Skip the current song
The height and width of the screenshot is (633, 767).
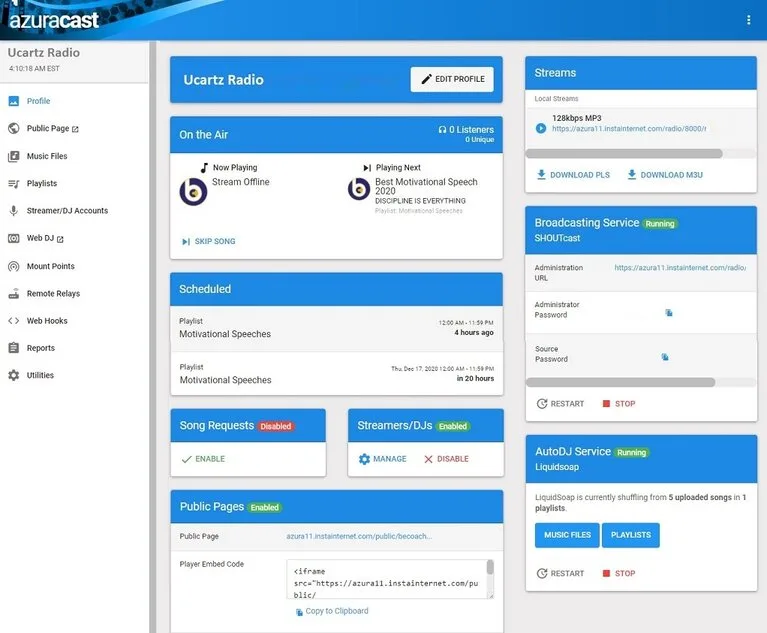click(209, 241)
